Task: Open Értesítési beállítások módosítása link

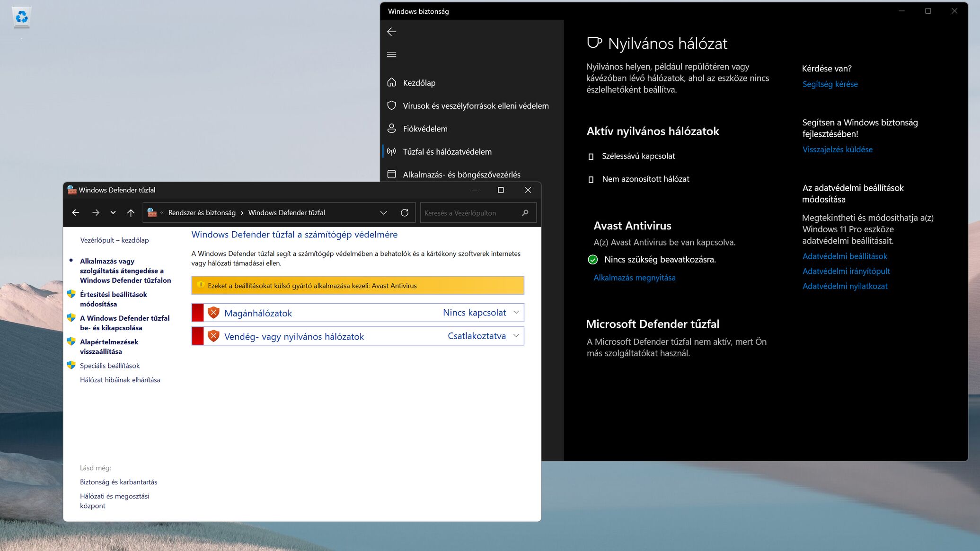Action: point(113,299)
